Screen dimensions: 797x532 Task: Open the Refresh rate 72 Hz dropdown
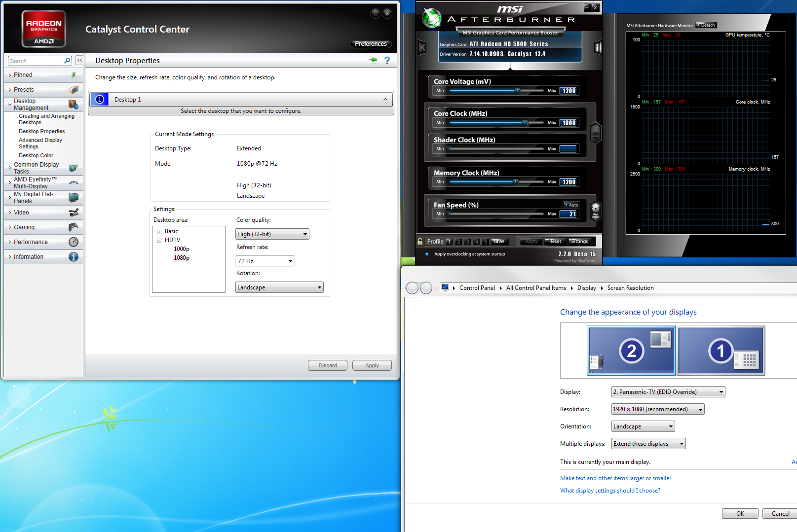pos(265,261)
